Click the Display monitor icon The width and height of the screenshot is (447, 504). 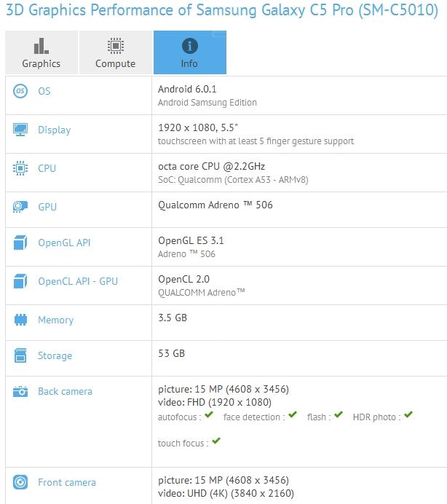[x=20, y=130]
